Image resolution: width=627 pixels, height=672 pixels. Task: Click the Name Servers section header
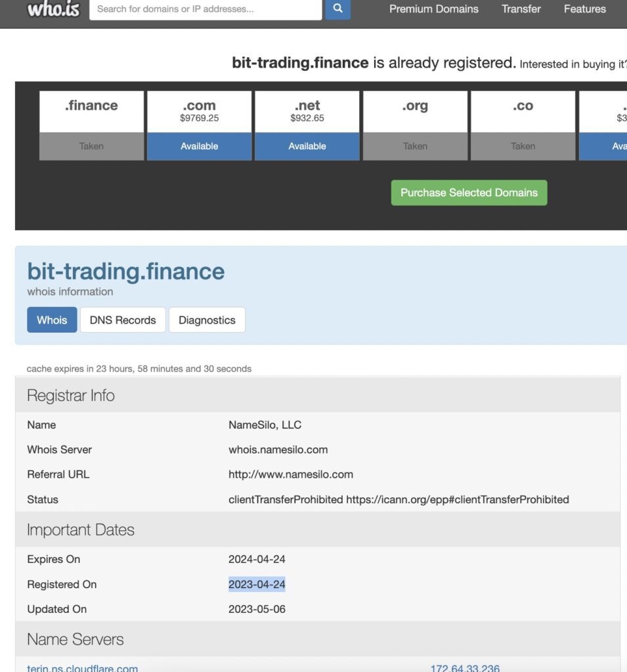click(x=318, y=639)
